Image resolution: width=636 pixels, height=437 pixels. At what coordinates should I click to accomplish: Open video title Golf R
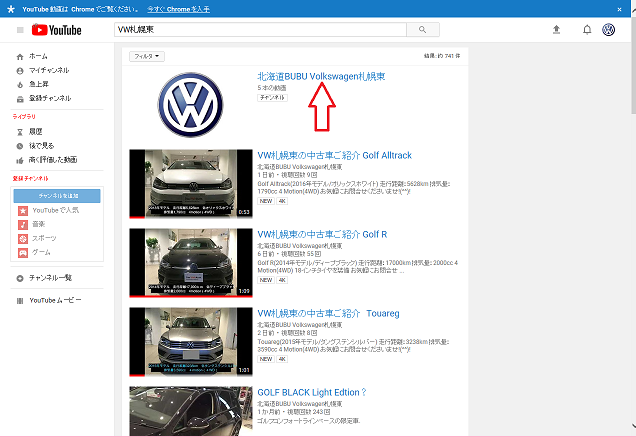click(322, 235)
